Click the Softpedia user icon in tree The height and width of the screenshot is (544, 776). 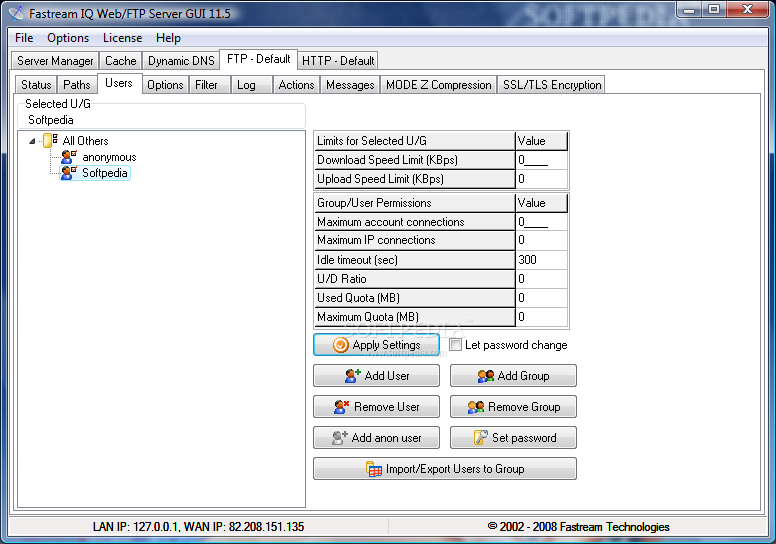click(69, 173)
